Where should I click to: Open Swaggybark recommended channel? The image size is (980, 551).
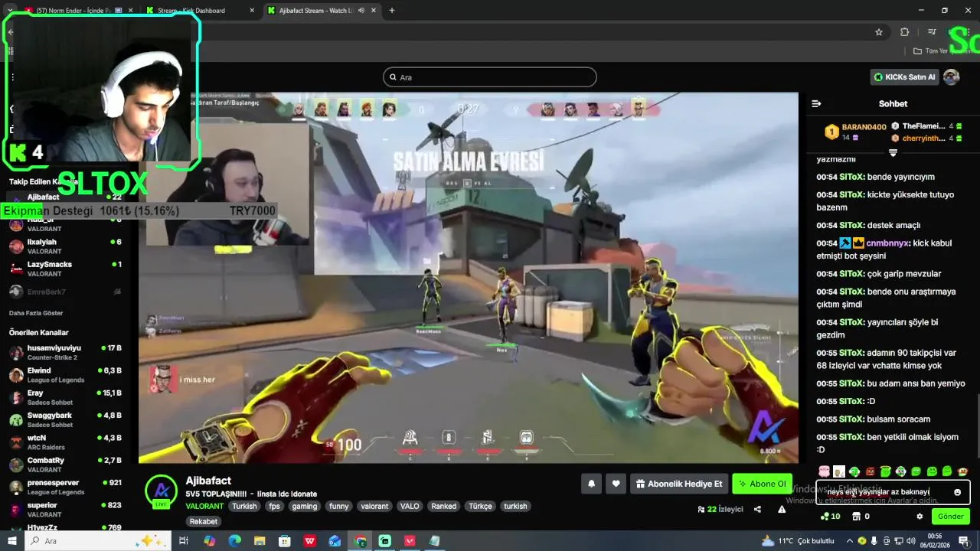point(65,420)
